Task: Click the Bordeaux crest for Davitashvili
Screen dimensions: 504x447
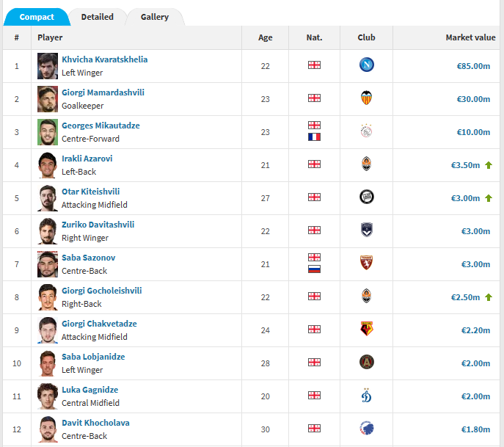Action: click(x=366, y=230)
